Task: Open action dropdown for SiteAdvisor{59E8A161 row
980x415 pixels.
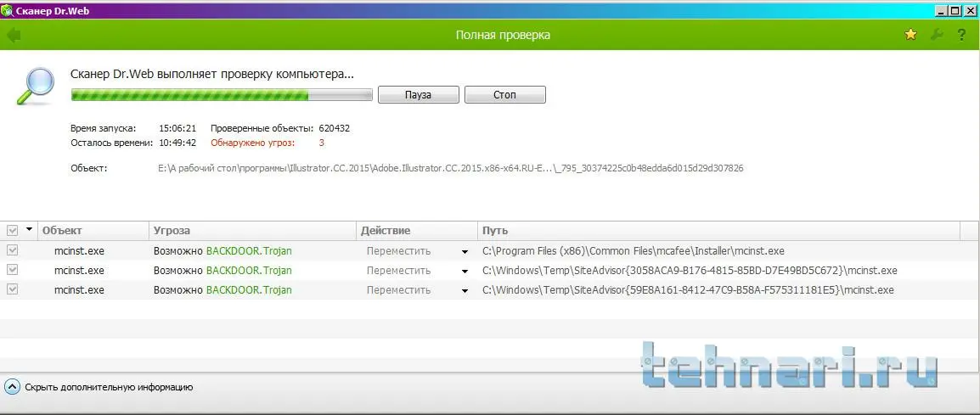Action: pyautogui.click(x=465, y=291)
